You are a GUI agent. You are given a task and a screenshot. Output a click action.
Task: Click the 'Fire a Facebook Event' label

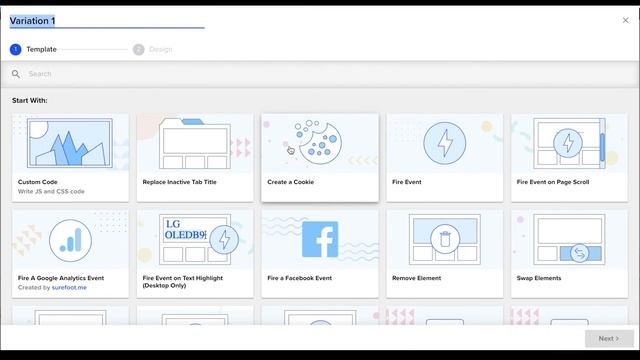click(299, 278)
